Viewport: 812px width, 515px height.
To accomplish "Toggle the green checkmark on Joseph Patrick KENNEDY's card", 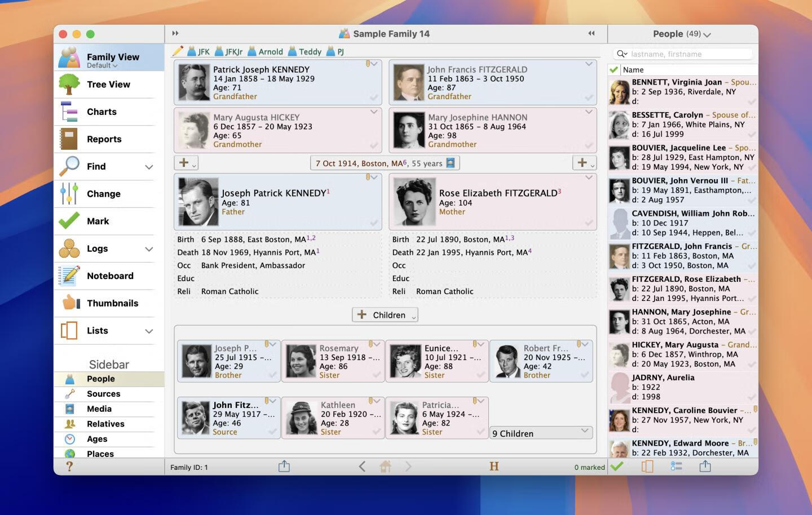I will 374,224.
